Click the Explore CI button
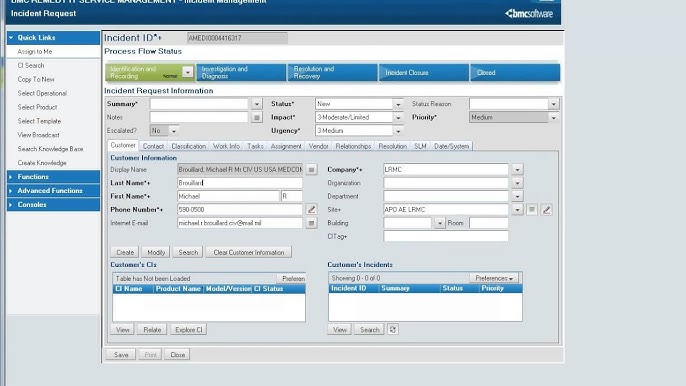Image resolution: width=686 pixels, height=386 pixels. tap(189, 330)
